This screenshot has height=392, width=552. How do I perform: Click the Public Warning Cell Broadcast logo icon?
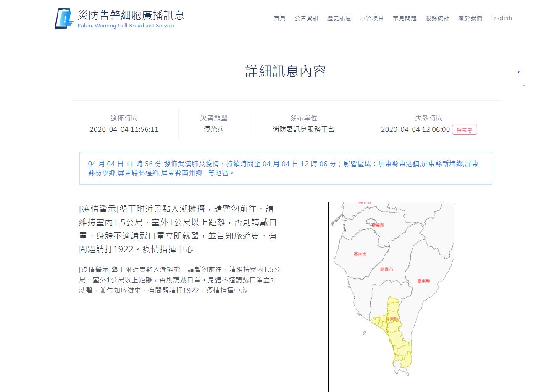pos(64,18)
